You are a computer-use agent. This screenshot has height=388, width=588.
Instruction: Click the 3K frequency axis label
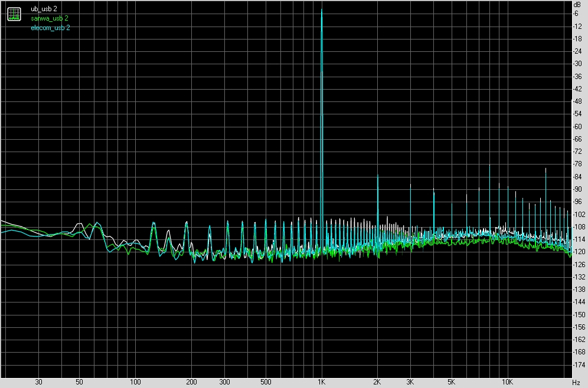click(x=410, y=382)
